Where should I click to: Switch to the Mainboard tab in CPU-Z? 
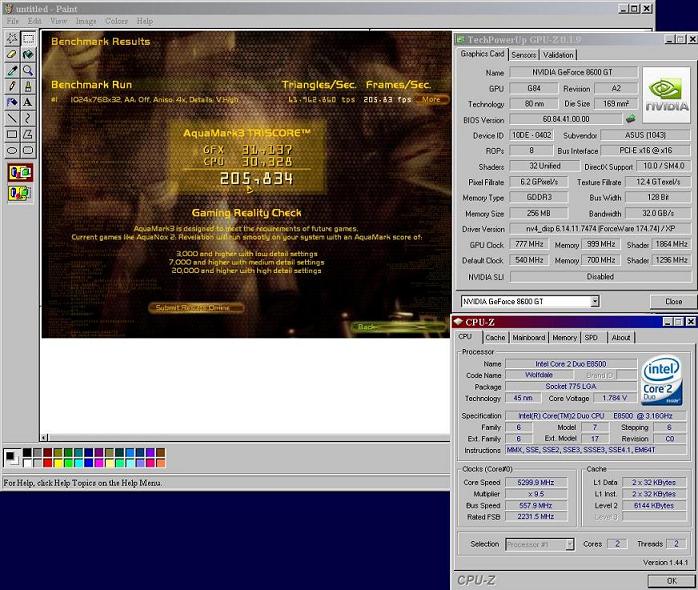point(529,338)
